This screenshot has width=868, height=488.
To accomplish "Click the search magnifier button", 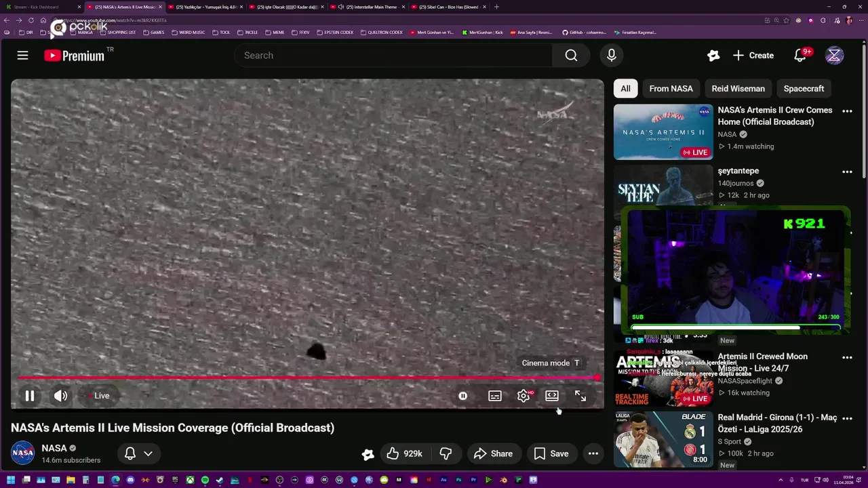I will pyautogui.click(x=571, y=56).
